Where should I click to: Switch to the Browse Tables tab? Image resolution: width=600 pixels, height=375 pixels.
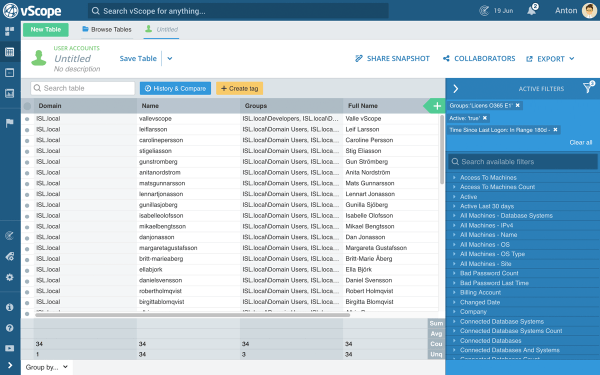tap(107, 29)
